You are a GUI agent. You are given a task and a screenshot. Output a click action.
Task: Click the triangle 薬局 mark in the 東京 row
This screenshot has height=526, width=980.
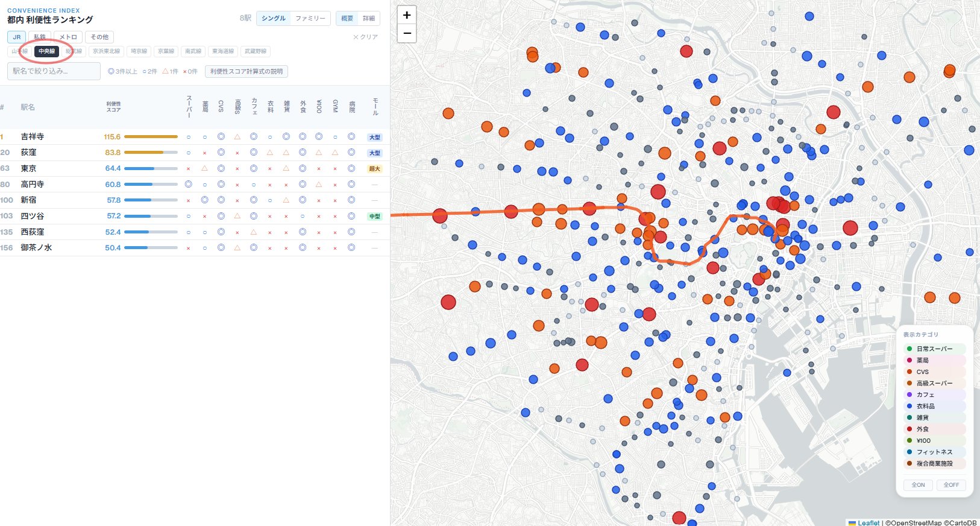tap(205, 168)
